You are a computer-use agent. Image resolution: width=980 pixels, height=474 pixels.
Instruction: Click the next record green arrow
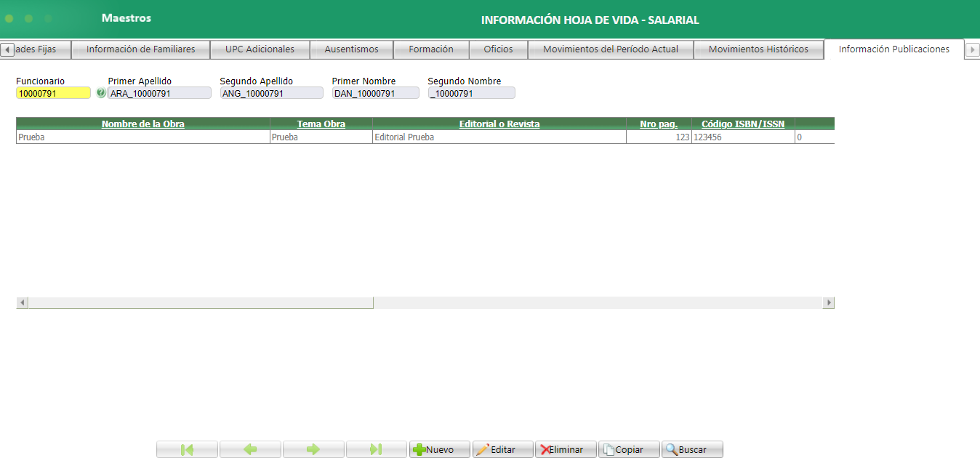point(313,449)
